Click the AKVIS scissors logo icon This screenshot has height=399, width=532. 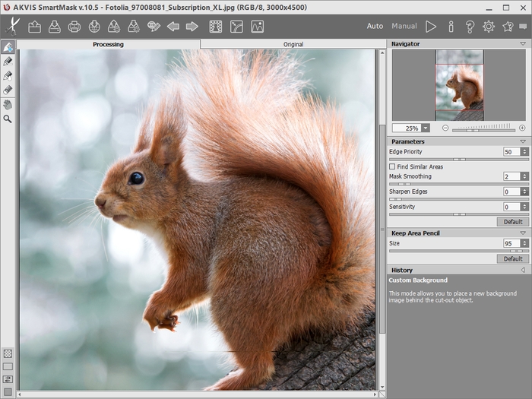[x=13, y=27]
